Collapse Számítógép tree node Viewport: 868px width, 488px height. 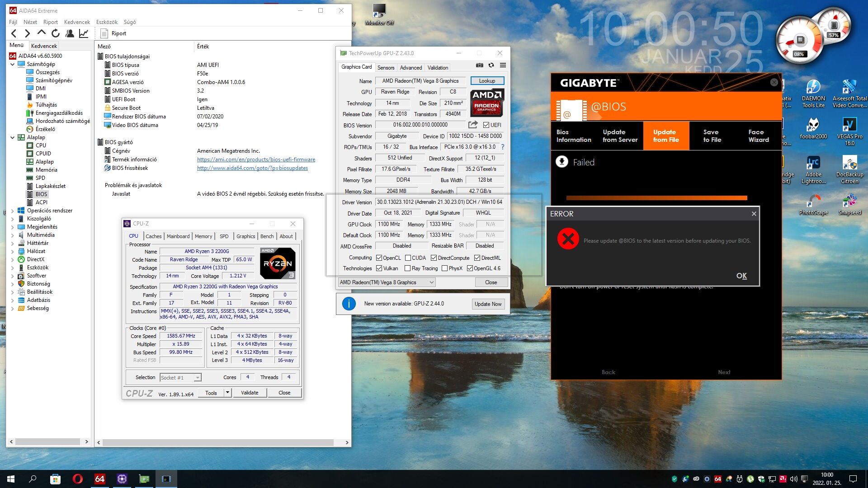pyautogui.click(x=12, y=64)
